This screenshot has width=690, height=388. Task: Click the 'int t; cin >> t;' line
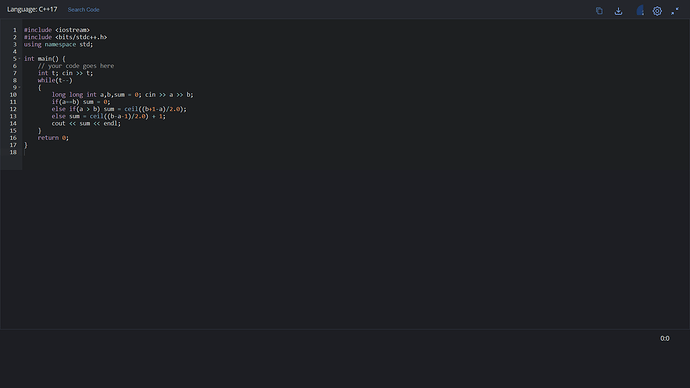(x=66, y=73)
